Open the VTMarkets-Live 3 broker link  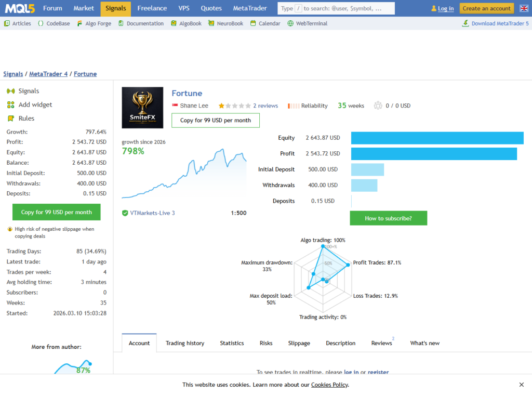152,213
